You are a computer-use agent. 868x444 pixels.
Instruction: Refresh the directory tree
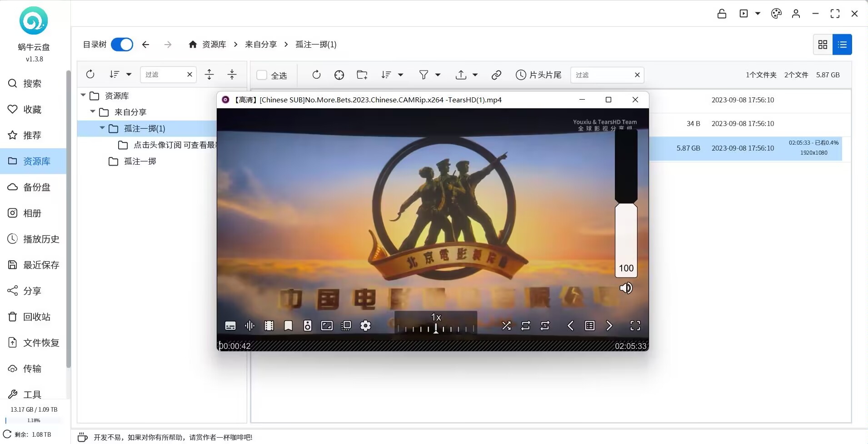90,74
